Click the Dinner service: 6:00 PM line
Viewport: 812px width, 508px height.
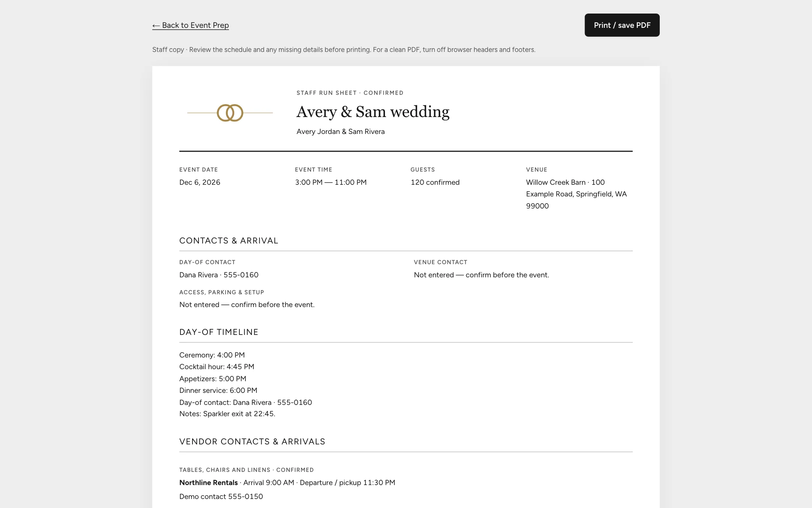[x=218, y=391]
